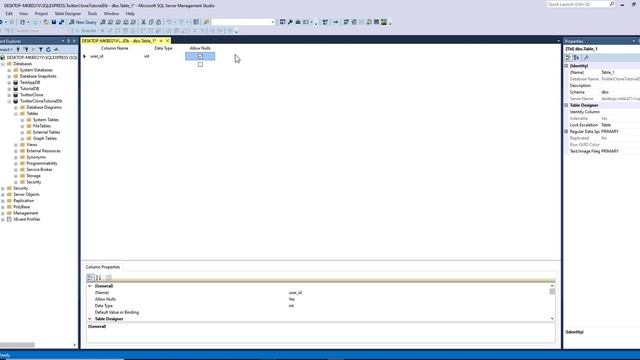Open the View menu
This screenshot has width=640, height=360.
pyautogui.click(x=24, y=13)
